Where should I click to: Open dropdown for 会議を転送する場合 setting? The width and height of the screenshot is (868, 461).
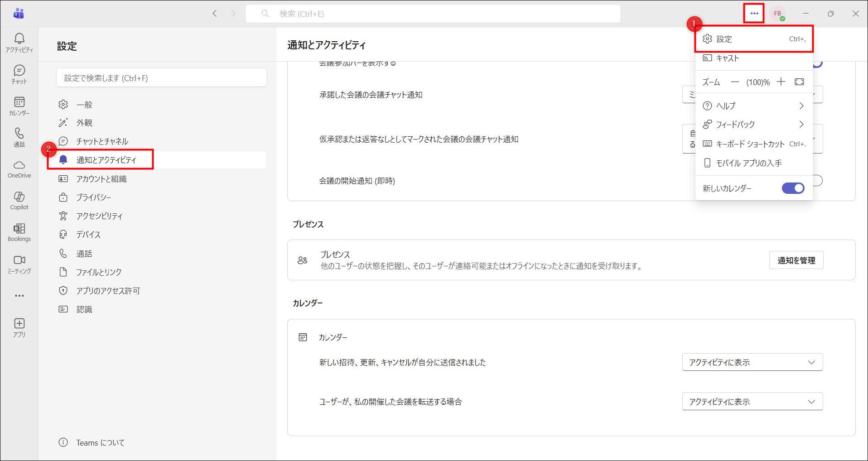(x=752, y=402)
